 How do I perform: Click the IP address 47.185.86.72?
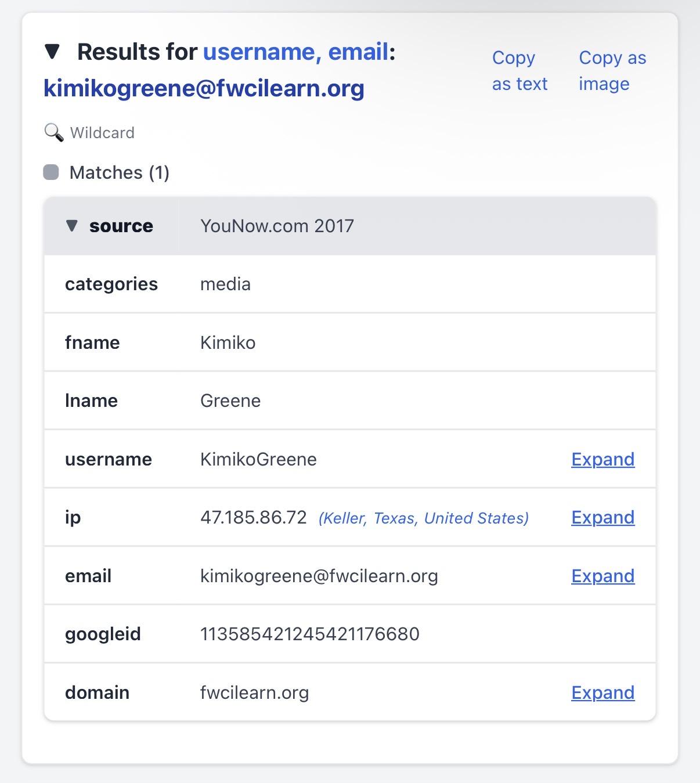tap(253, 517)
